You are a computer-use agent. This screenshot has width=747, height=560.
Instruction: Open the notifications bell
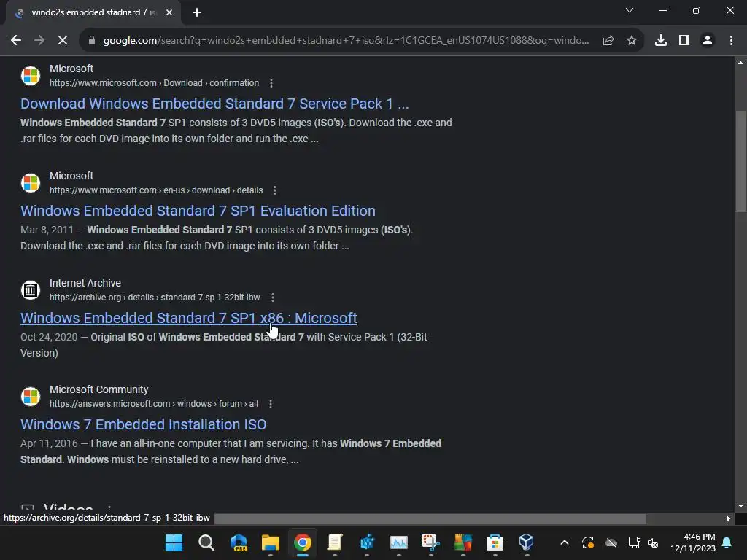click(727, 542)
